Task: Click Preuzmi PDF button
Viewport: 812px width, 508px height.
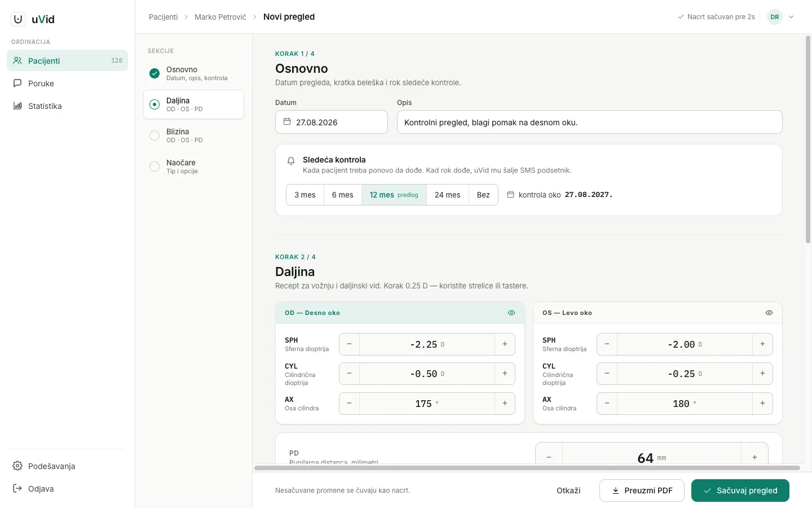Action: tap(642, 491)
